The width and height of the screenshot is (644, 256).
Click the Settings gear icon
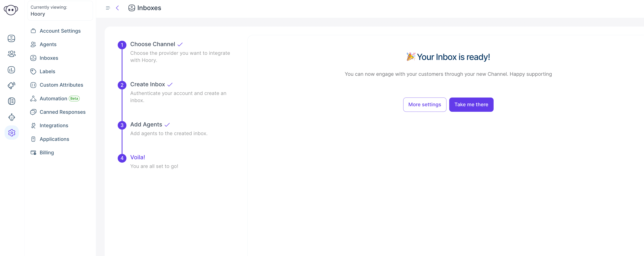(11, 132)
